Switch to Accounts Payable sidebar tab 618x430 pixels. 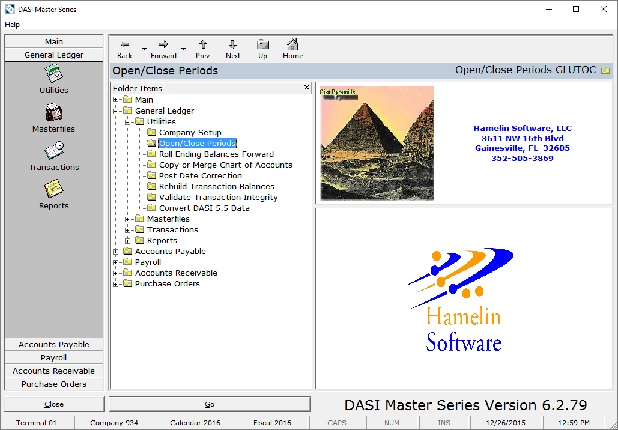(54, 344)
